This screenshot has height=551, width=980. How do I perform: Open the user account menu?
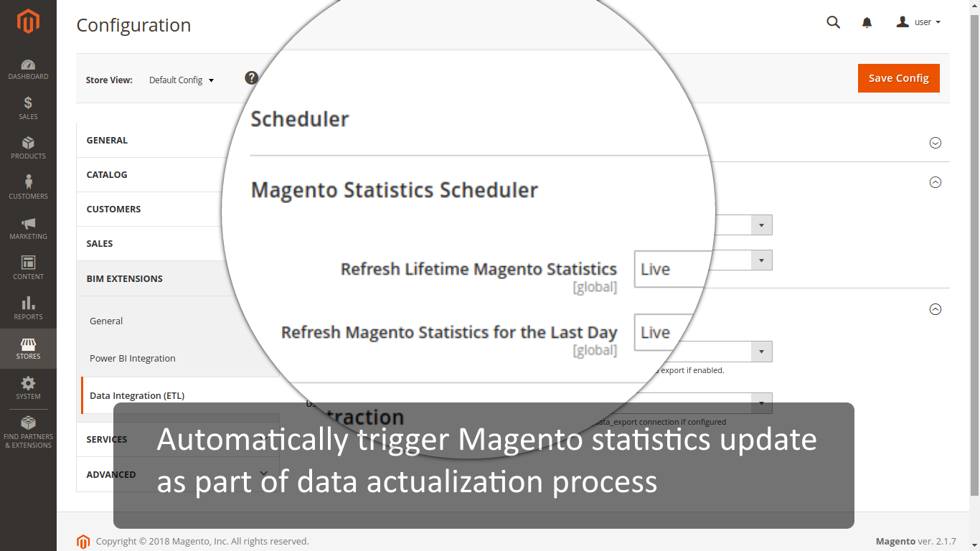tap(917, 22)
